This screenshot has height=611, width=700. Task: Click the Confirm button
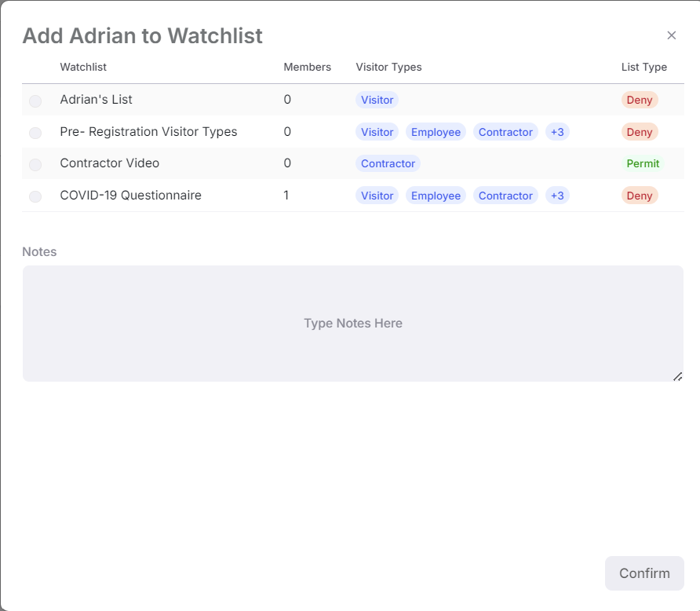coord(644,573)
